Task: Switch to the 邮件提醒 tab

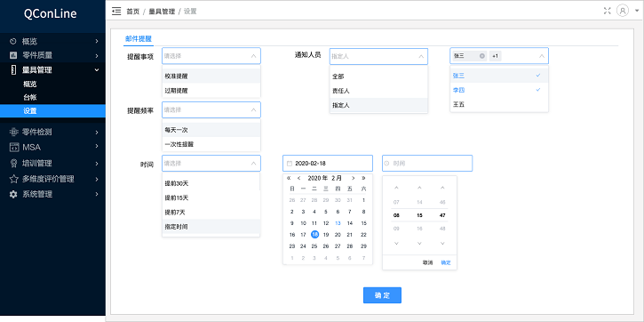Action: [139, 39]
